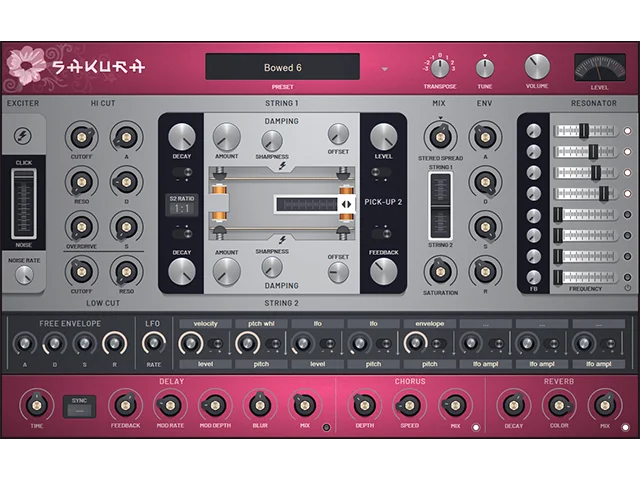Enable the eighth resonator band toggle
The width and height of the screenshot is (640, 480).
[x=627, y=277]
